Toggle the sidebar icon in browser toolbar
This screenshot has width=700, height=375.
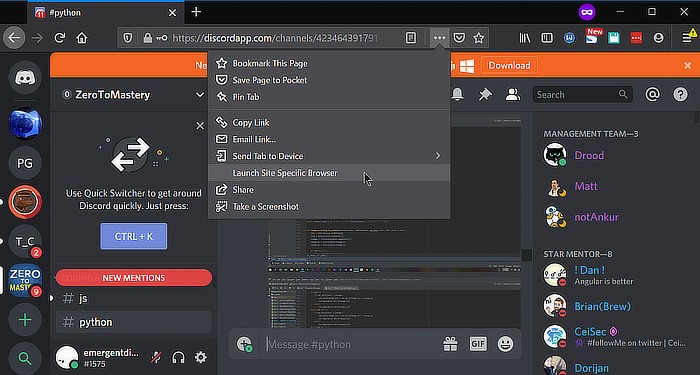click(x=547, y=38)
